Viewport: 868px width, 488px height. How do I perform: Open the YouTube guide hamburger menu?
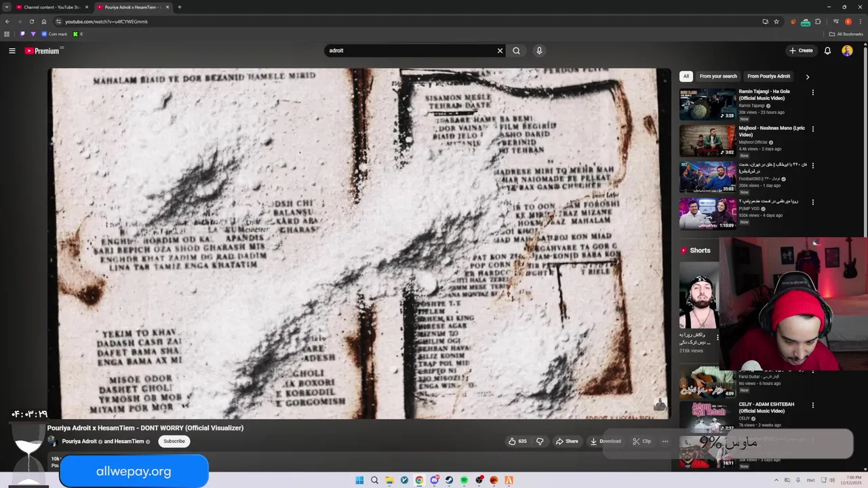pyautogui.click(x=12, y=51)
